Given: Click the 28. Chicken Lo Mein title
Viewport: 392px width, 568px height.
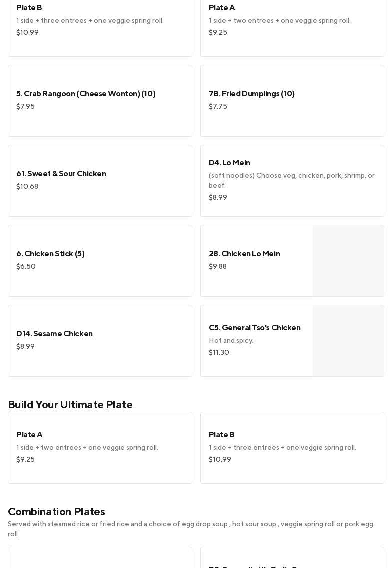Looking at the screenshot, I should 244,254.
